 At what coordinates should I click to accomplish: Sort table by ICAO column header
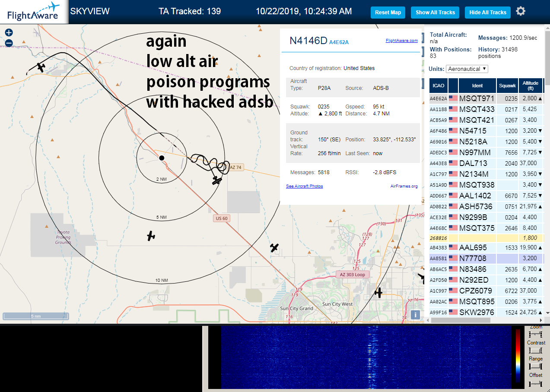pos(439,86)
